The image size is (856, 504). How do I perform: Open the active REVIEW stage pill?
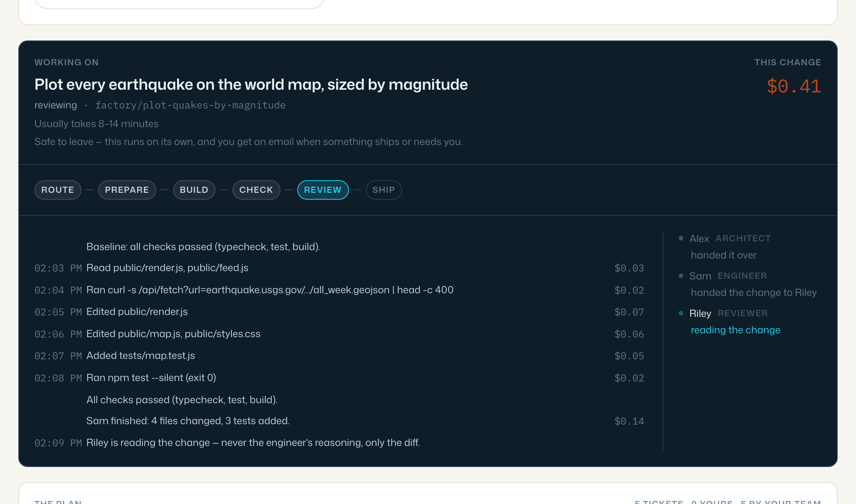(x=323, y=190)
